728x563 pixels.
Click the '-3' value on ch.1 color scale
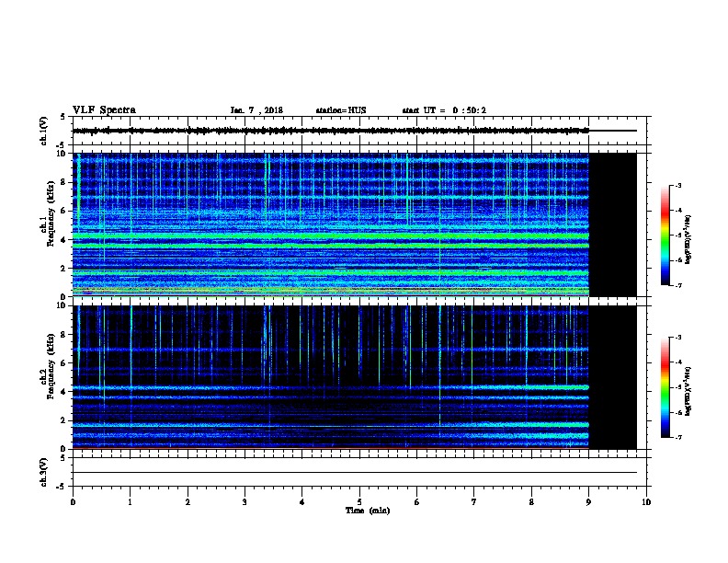677,185
